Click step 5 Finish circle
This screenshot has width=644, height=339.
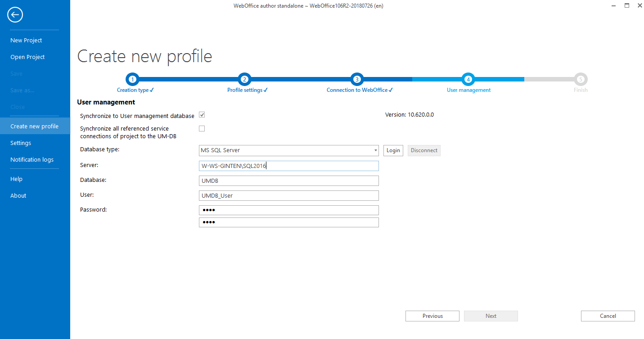point(581,79)
